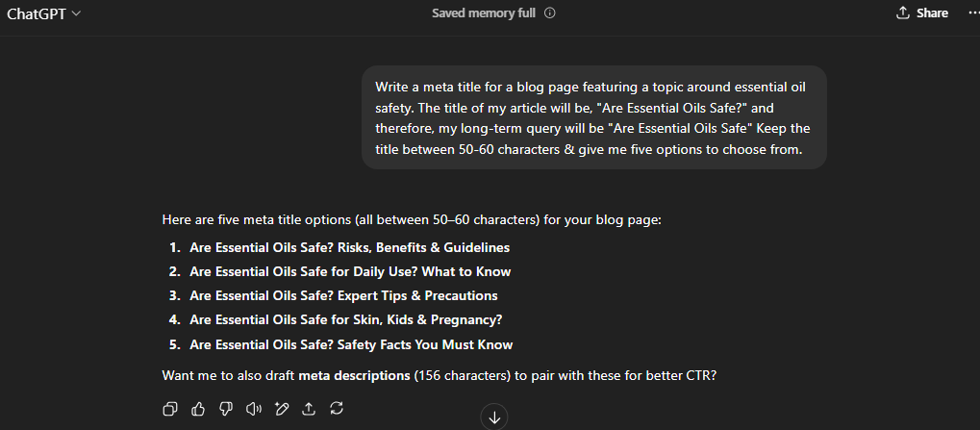Viewport: 980px width, 430px height.
Task: Jump to bottom with the down-arrow button
Action: [494, 417]
